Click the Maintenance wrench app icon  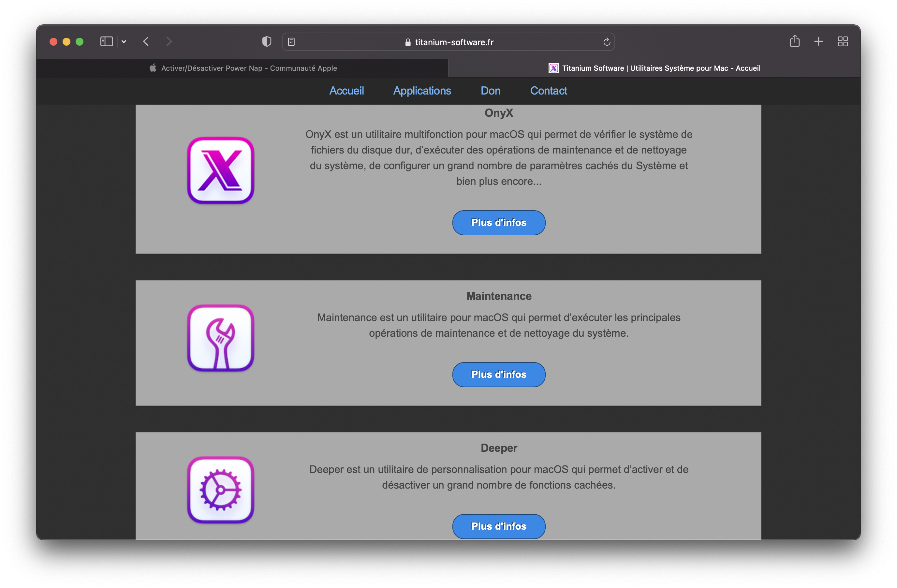(x=220, y=338)
